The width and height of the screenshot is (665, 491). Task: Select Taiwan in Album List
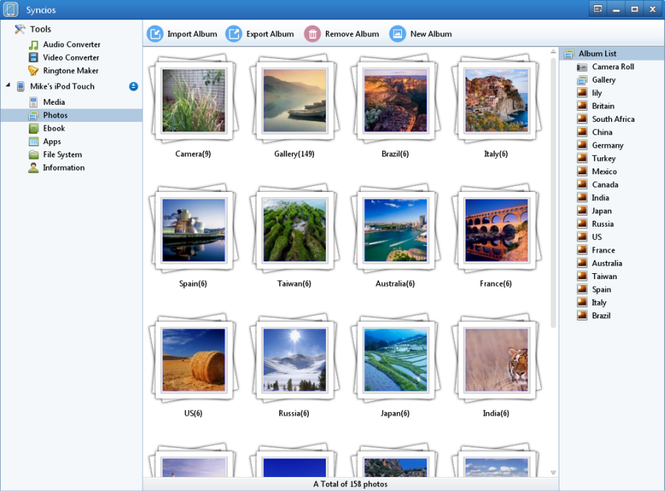[597, 276]
